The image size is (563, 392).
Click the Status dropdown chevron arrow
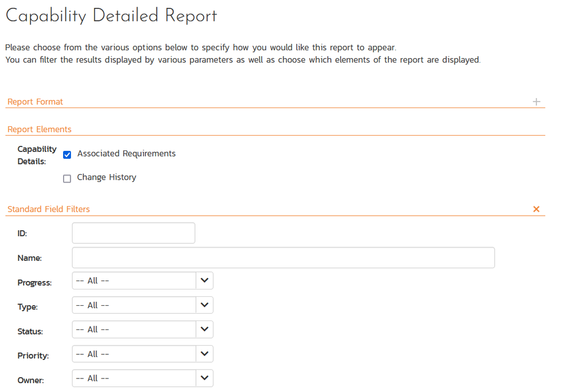click(x=204, y=329)
